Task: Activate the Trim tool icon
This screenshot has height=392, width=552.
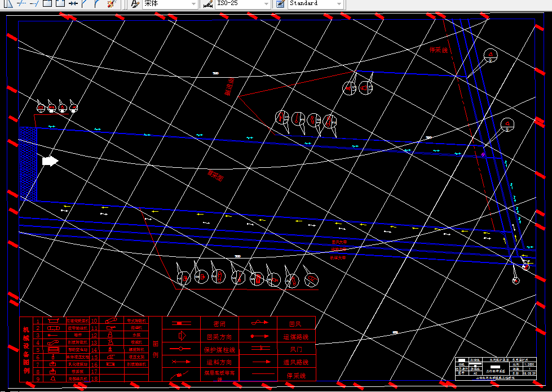Action: coord(22,3)
